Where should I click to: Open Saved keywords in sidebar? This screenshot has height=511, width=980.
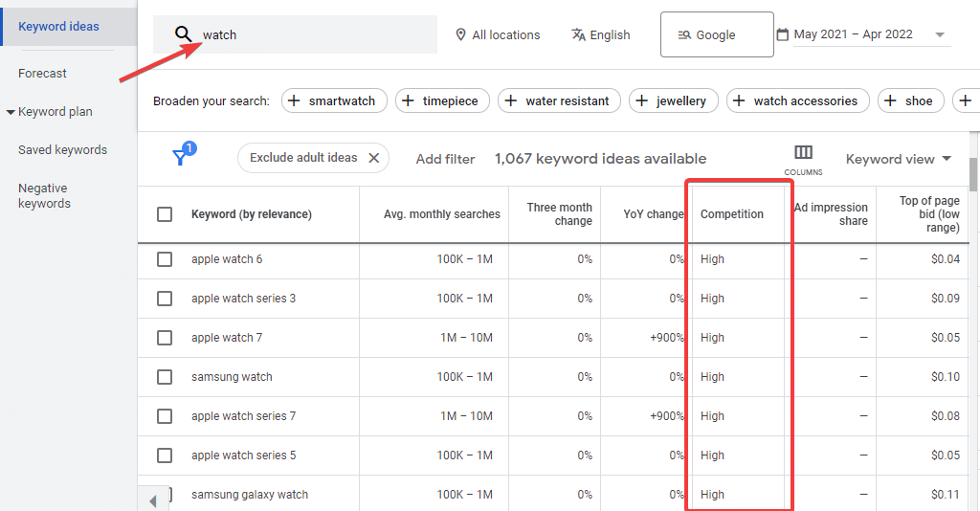(x=62, y=150)
